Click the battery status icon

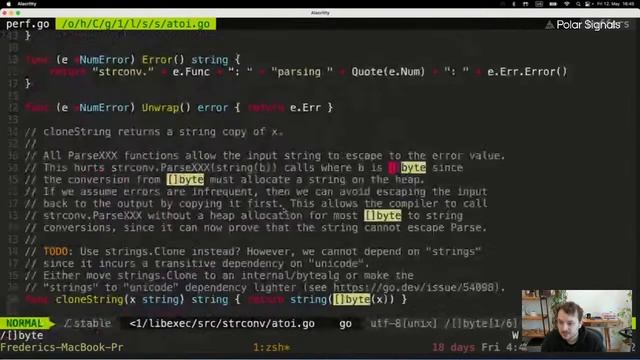(553, 4)
